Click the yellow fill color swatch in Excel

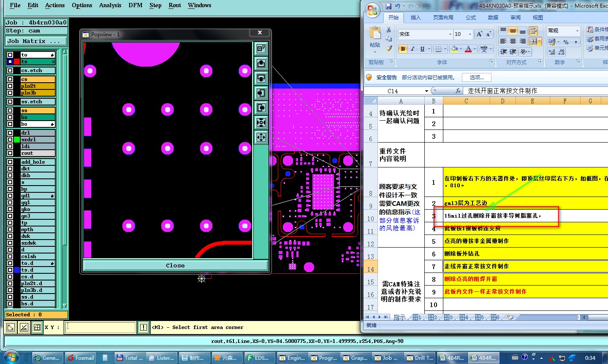point(454,49)
